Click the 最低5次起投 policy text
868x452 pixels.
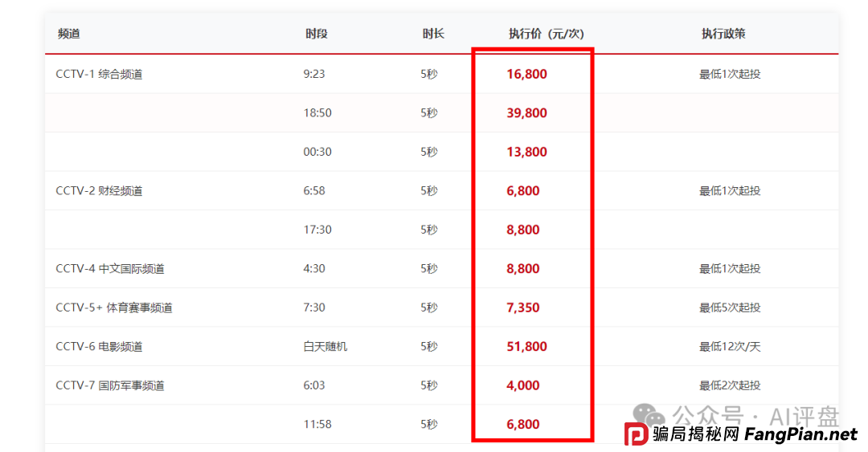730,307
